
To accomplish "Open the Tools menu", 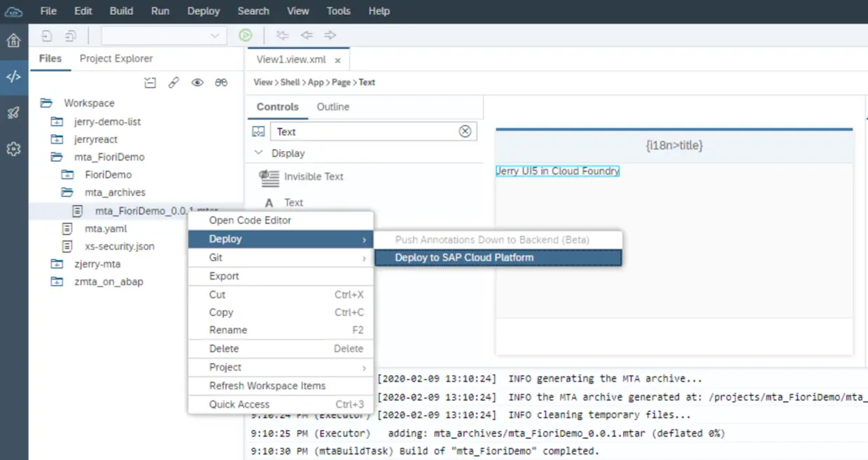I will (x=339, y=11).
